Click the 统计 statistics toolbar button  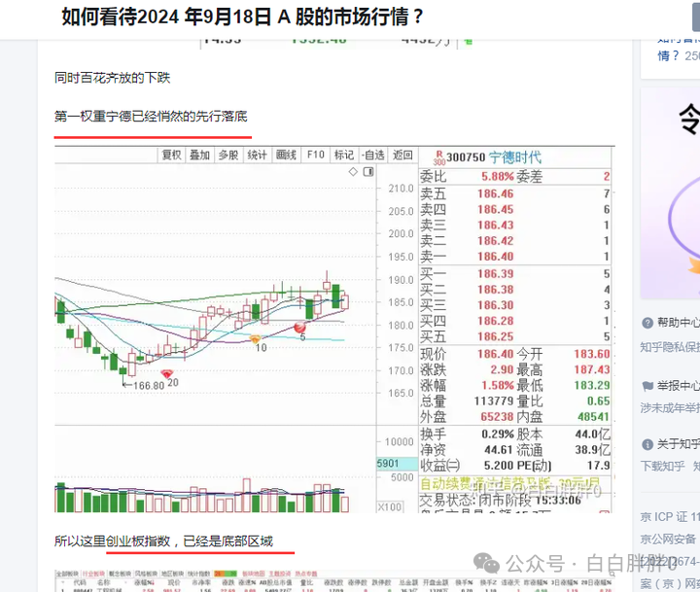[x=257, y=155]
